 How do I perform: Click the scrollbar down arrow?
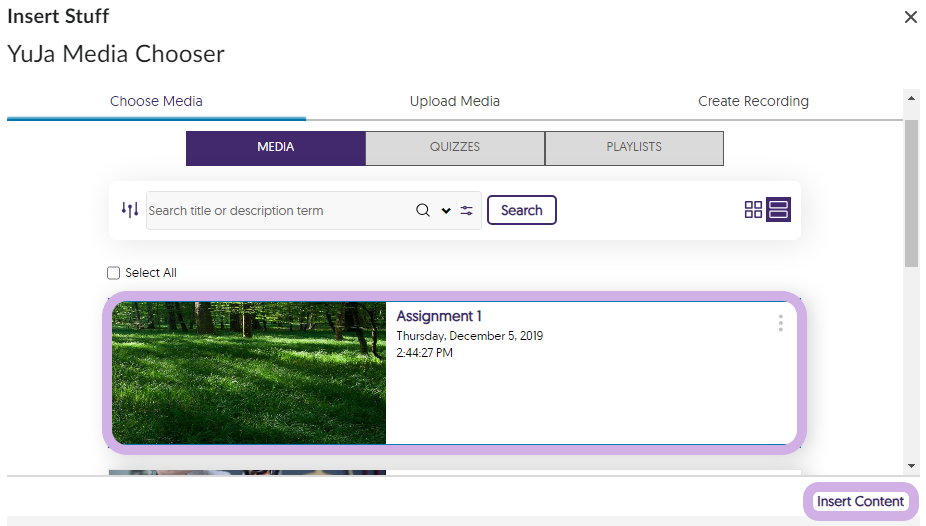(x=911, y=465)
